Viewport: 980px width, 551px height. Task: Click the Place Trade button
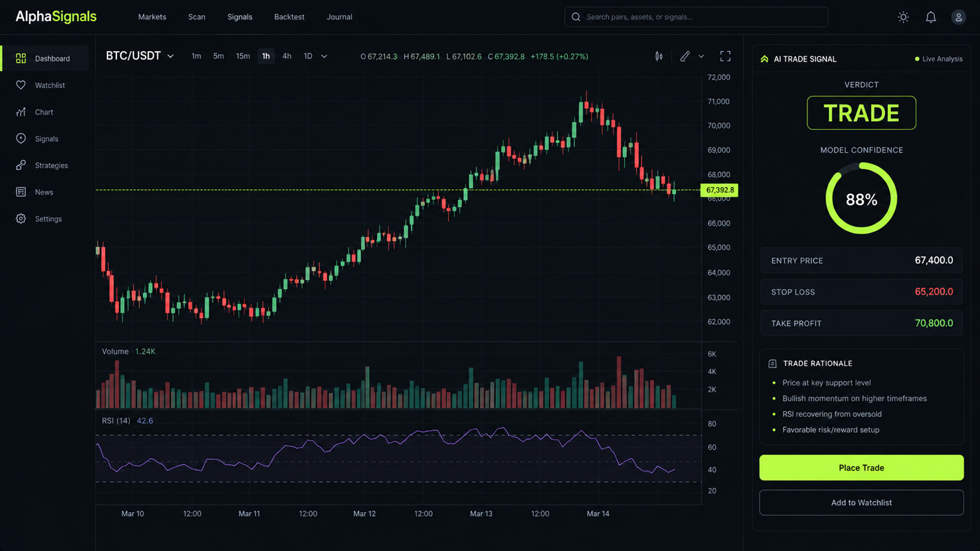coord(861,468)
